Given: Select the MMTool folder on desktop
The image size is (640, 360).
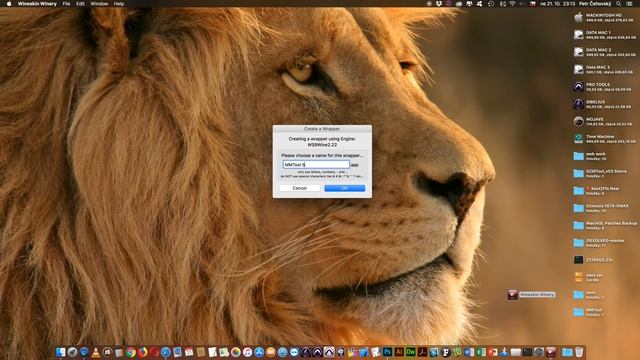Looking at the screenshot, I should point(578,312).
